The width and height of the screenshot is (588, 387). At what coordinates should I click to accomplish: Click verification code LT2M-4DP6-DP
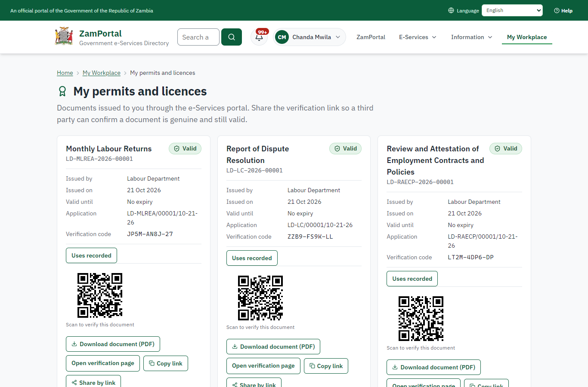(470, 257)
